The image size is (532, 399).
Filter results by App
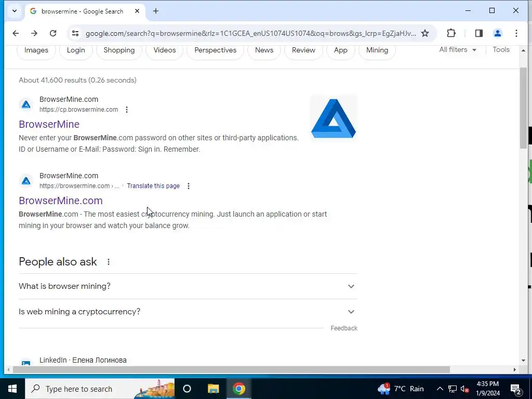pyautogui.click(x=341, y=50)
